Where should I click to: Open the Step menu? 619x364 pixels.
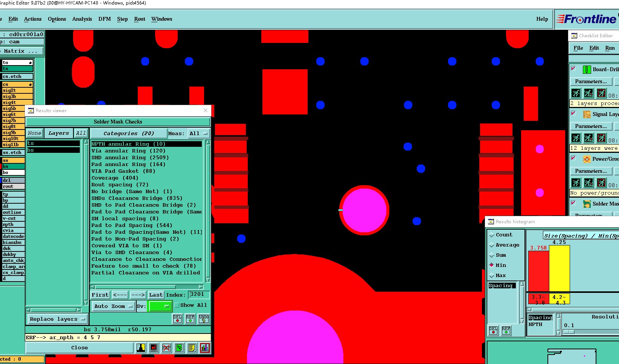click(122, 19)
